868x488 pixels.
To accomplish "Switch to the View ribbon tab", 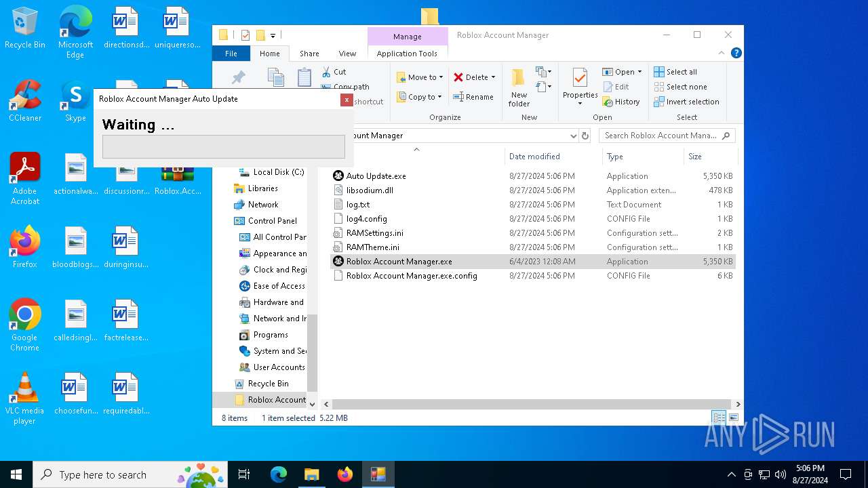I will coord(347,54).
